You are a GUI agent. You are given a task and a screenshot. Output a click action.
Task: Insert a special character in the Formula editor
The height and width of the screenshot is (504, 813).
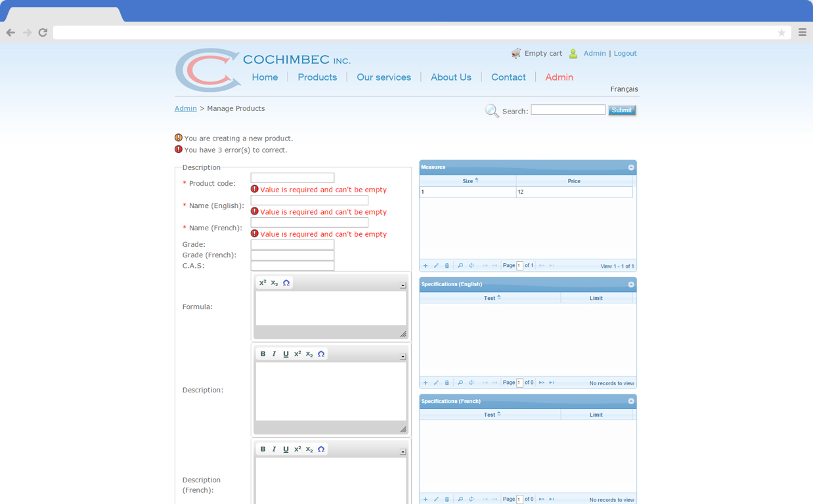pos(286,282)
